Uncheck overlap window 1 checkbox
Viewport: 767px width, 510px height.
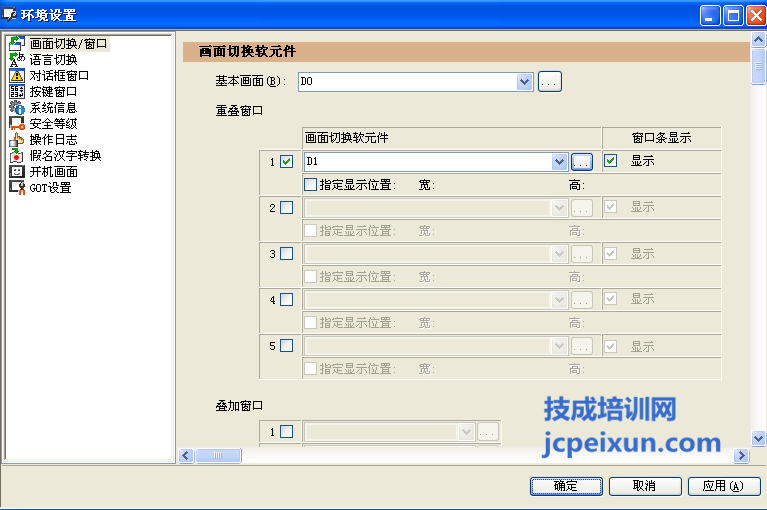287,161
